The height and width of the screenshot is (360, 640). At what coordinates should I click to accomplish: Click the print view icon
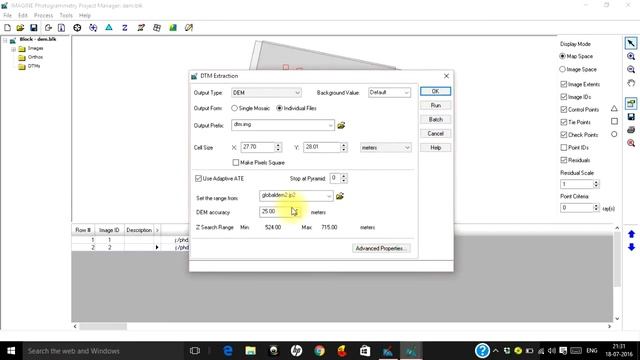click(x=631, y=130)
